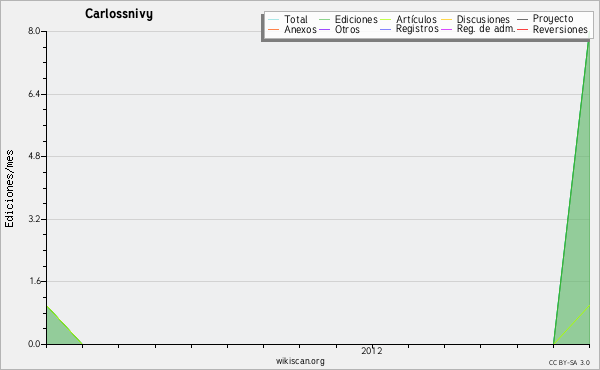Click the 2012 x-axis label

pyautogui.click(x=372, y=350)
